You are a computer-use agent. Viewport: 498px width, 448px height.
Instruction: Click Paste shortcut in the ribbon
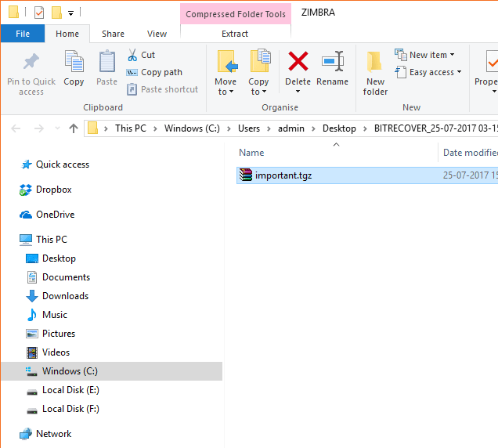162,89
